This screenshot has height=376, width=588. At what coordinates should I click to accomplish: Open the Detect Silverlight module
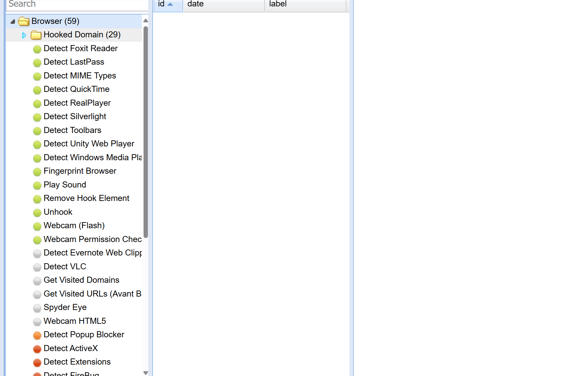(75, 116)
